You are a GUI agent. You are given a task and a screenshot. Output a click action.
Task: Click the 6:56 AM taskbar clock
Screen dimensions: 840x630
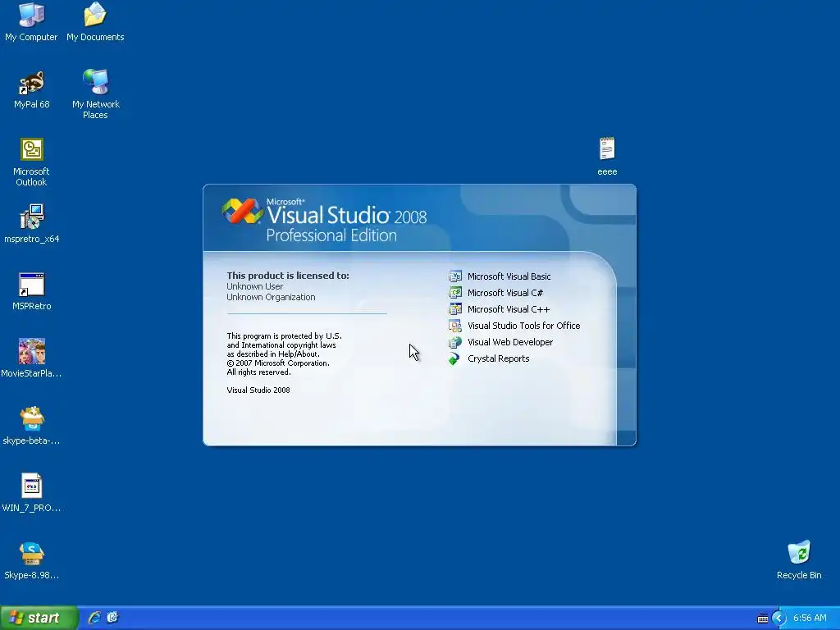click(x=810, y=619)
